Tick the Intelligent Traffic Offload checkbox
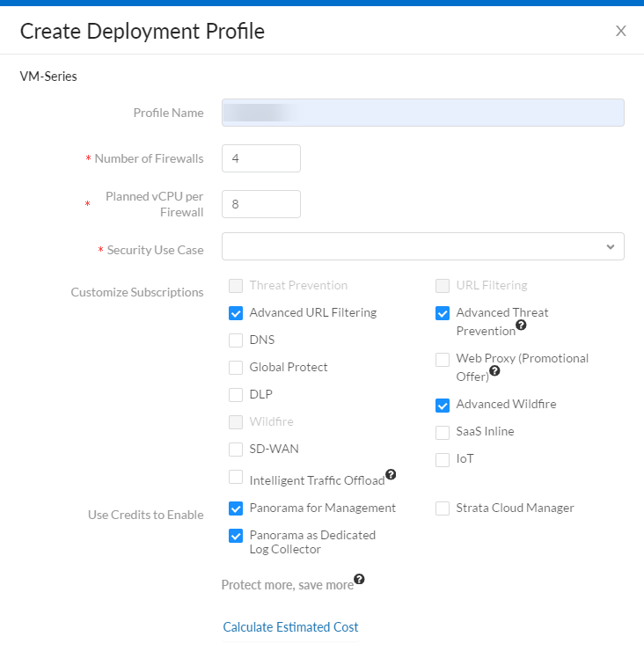Screen dimensions: 644x651 tap(236, 477)
